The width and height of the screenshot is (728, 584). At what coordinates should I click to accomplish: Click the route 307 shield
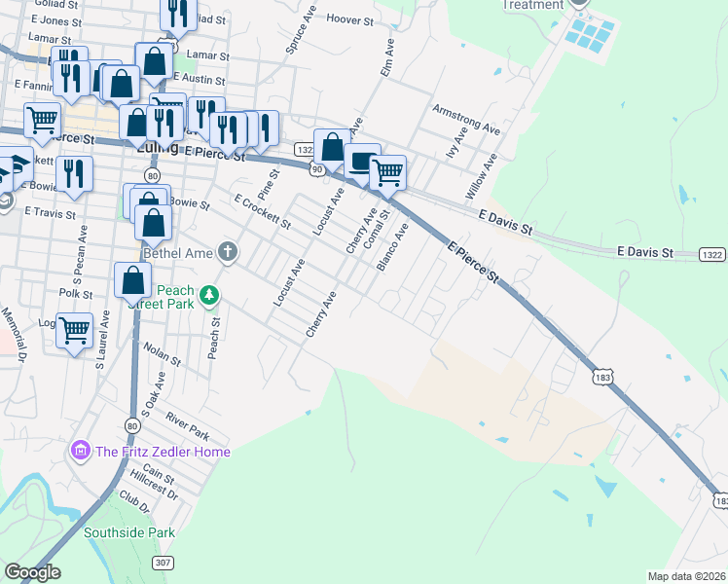tap(163, 563)
